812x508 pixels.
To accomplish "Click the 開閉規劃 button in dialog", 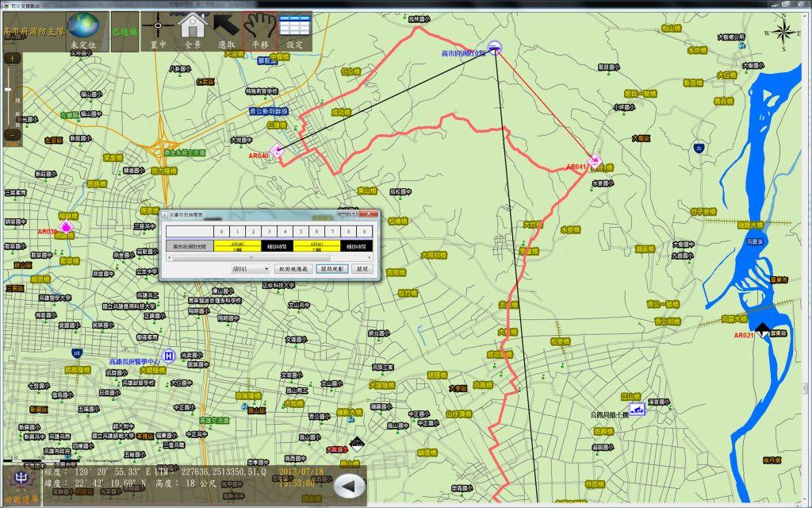I will [332, 268].
